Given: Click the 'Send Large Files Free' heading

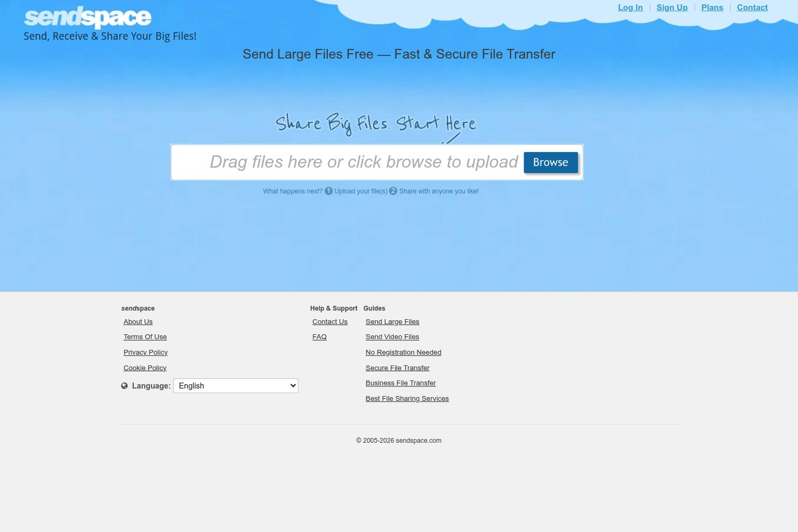Looking at the screenshot, I should [399, 54].
